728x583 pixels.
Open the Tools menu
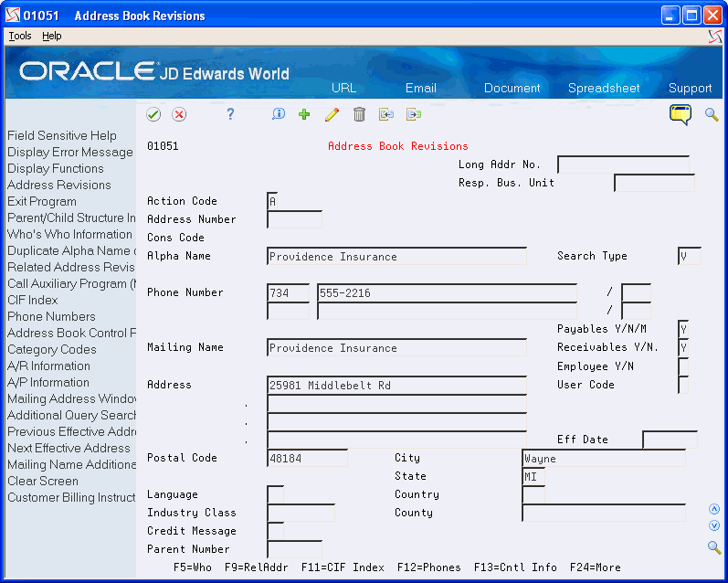(x=20, y=36)
